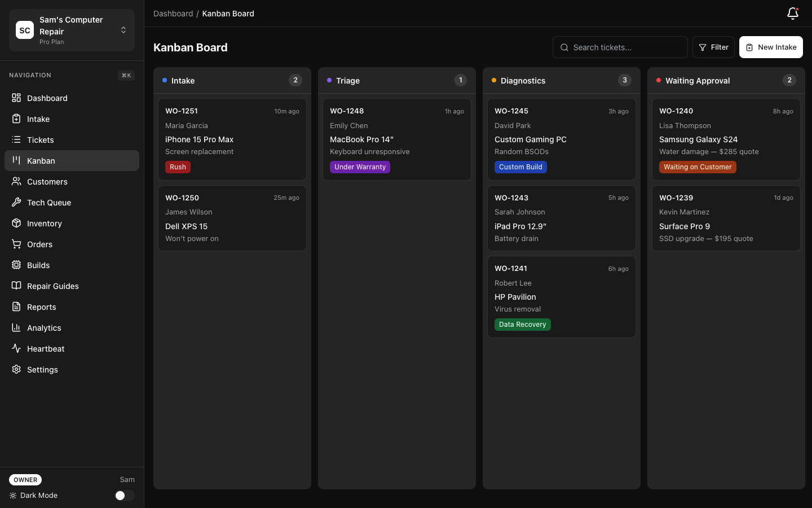This screenshot has height=508, width=812.
Task: Open the Tech Queue screwdriver icon
Action: 16,203
